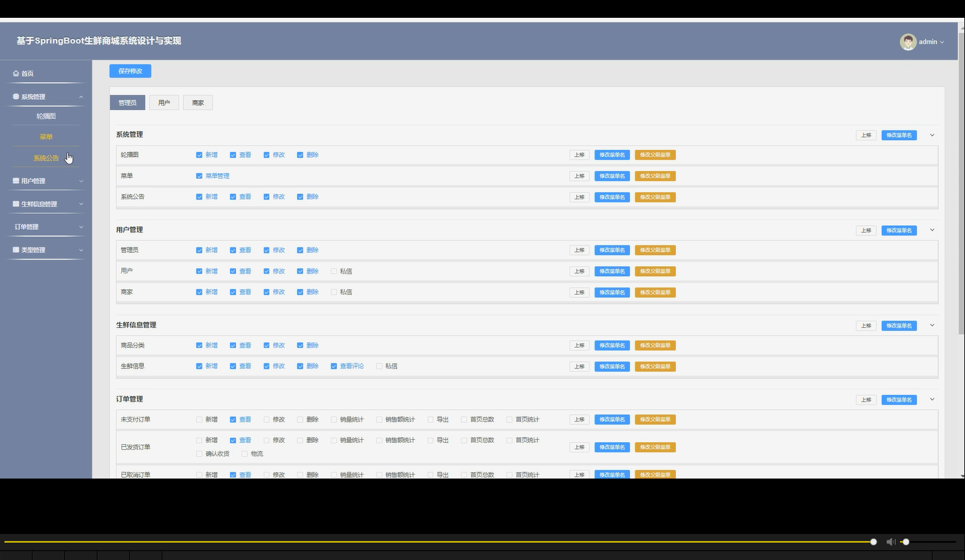Click 修改父级菜单 in the 管理员 row
Viewport: 965px width, 560px height.
pos(655,250)
